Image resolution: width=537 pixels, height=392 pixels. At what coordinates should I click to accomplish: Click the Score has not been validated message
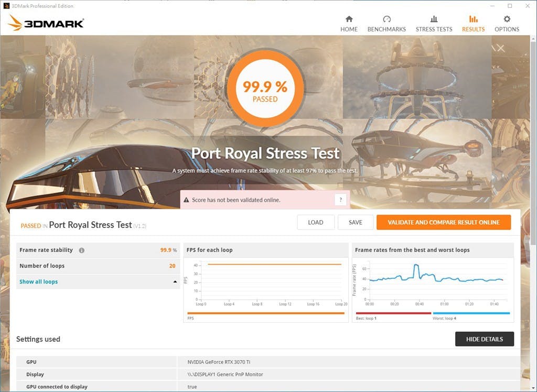(236, 200)
